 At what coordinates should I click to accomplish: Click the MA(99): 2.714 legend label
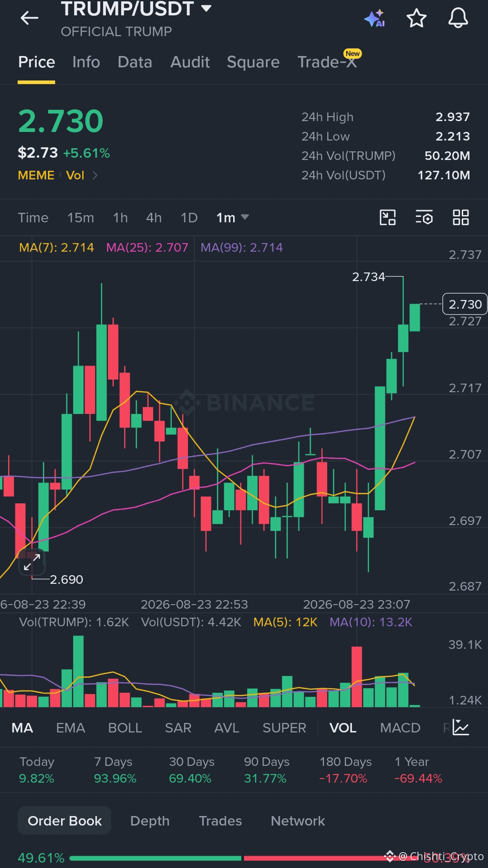[x=242, y=248]
